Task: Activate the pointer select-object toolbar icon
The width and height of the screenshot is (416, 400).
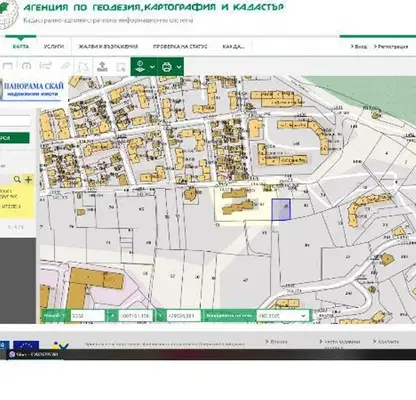Action: click(121, 67)
